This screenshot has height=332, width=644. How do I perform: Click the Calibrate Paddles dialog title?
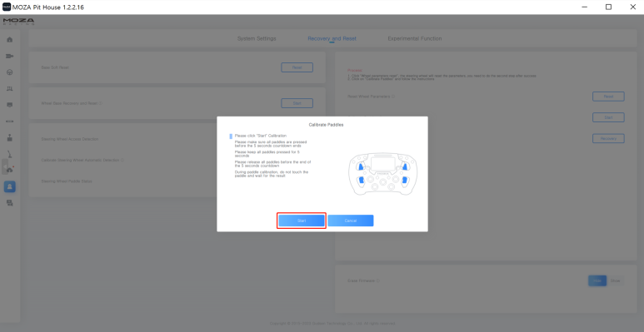(x=326, y=125)
